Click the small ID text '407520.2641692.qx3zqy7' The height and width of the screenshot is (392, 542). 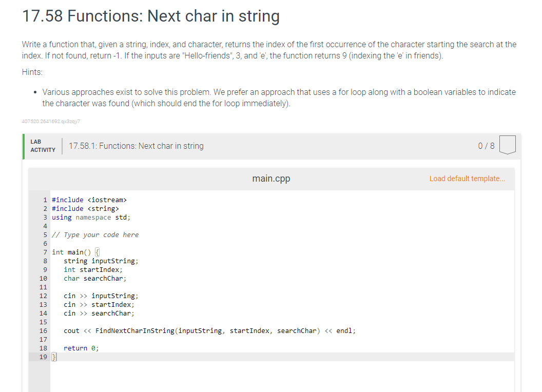coord(51,121)
